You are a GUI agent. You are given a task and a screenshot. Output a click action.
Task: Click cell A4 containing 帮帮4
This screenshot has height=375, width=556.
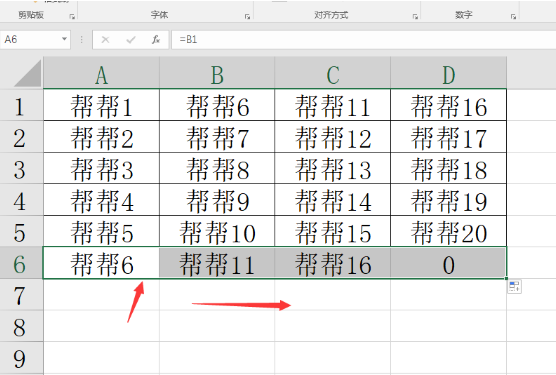(x=101, y=200)
